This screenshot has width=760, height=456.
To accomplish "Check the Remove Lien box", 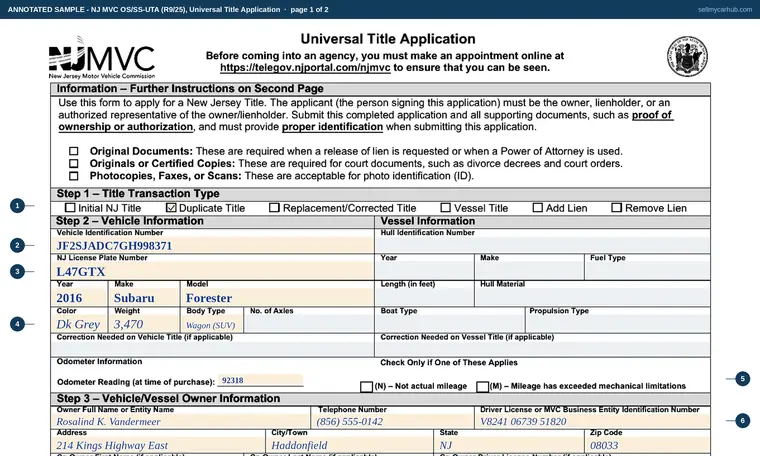I will (617, 208).
